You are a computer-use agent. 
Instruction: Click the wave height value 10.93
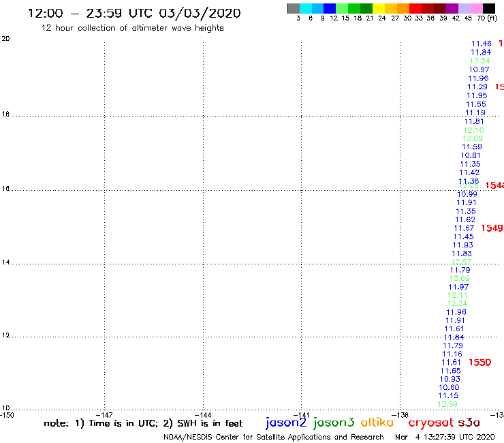coord(450,380)
